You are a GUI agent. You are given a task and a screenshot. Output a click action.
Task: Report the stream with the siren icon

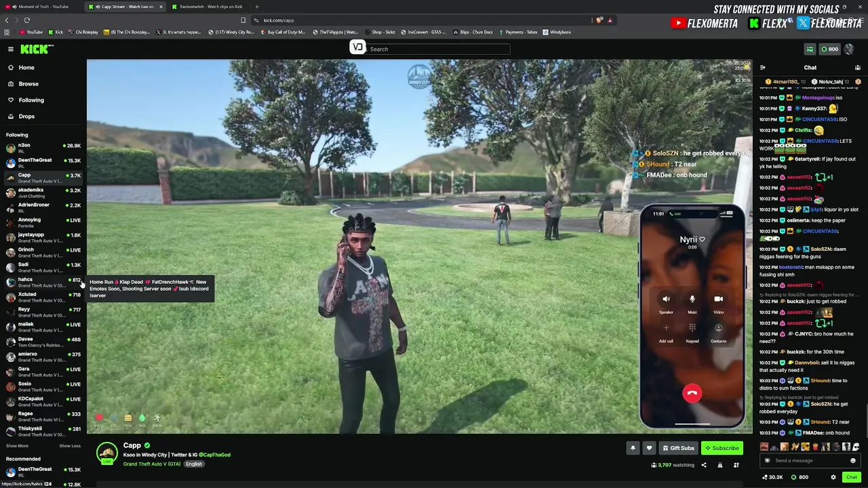tap(719, 465)
